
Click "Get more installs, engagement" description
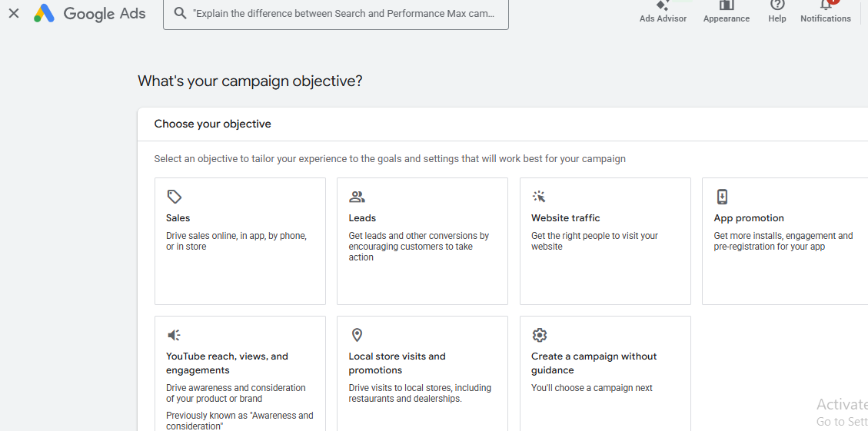783,241
